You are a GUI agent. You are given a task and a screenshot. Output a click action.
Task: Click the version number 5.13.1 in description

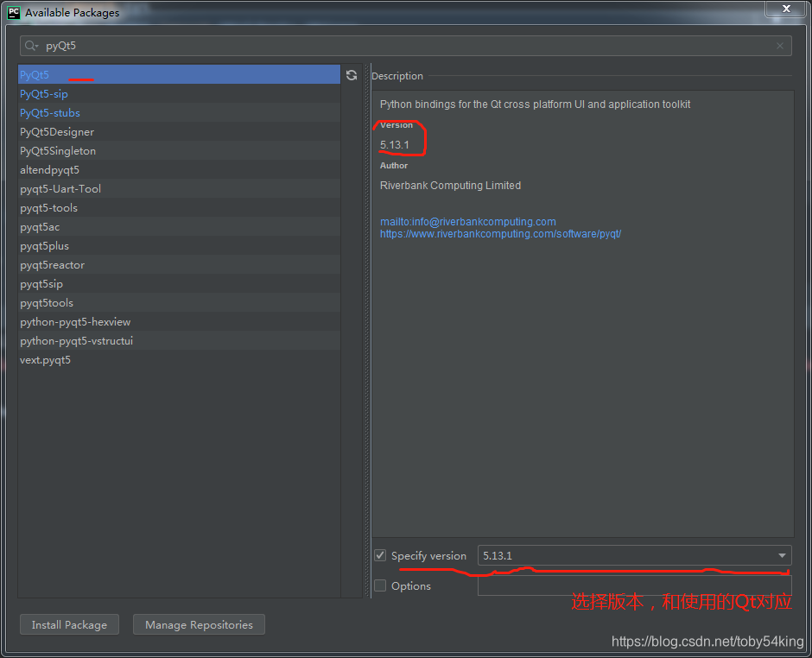click(x=395, y=144)
